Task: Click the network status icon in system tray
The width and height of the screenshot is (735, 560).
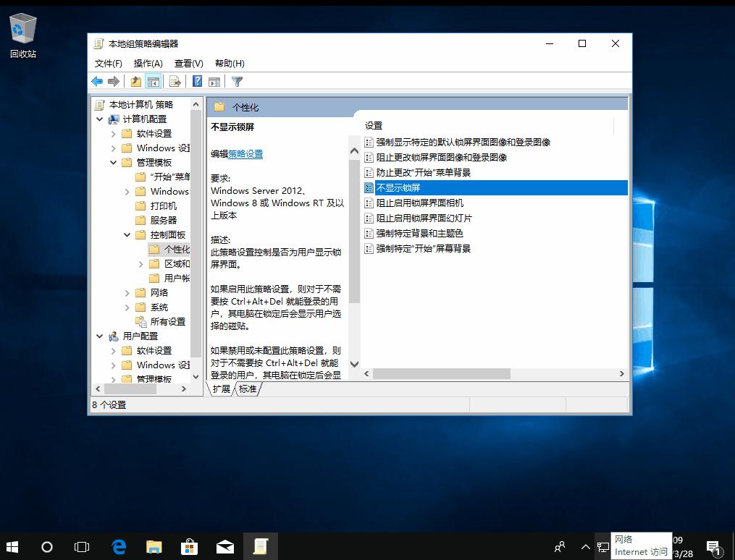Action: 604,548
